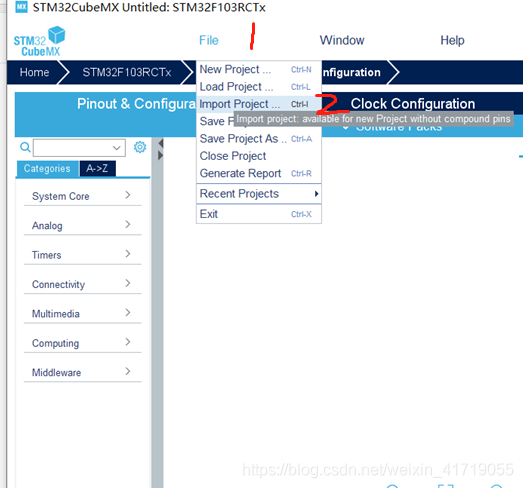Expand the Computing category
Viewport: 523px width, 488px height.
click(82, 343)
